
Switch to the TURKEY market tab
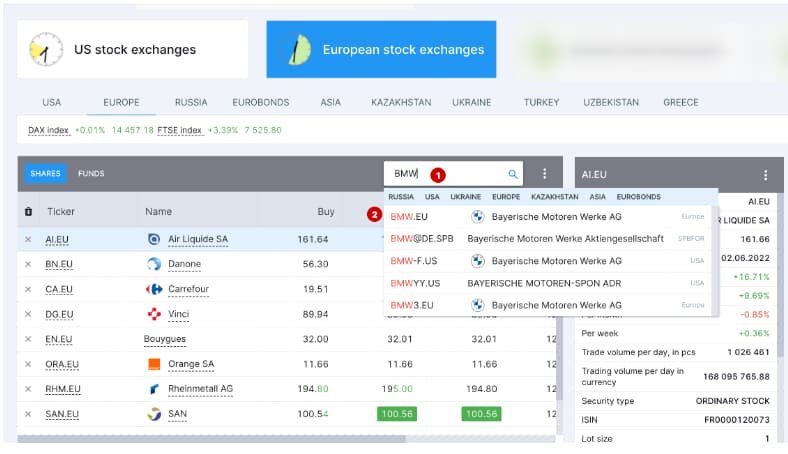click(541, 103)
